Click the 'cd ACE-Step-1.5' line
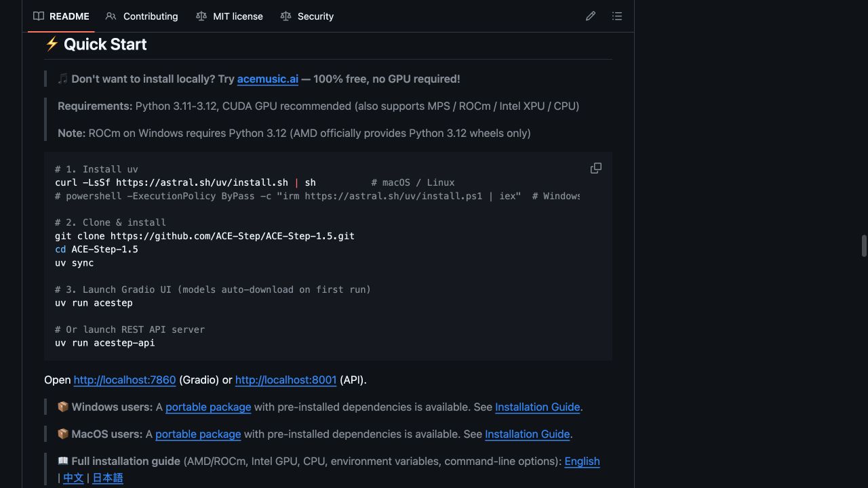Screen dimensions: 868x488 (x=96, y=249)
